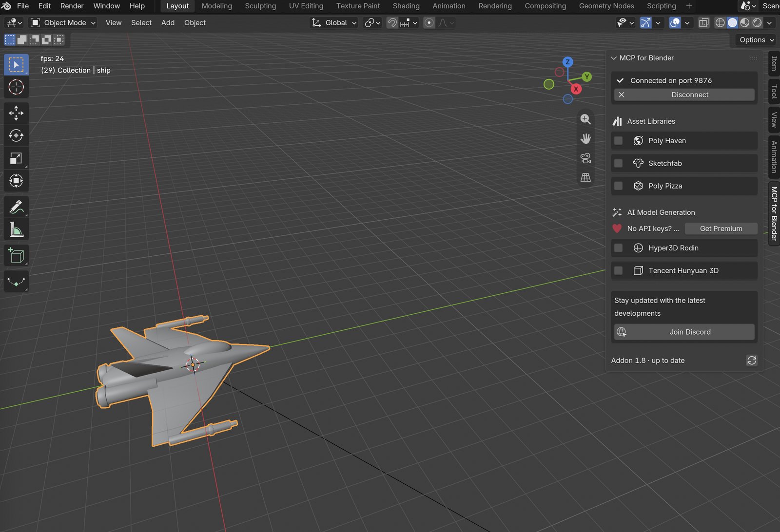Set selection mode to Extend
The width and height of the screenshot is (780, 532).
pyautogui.click(x=22, y=40)
